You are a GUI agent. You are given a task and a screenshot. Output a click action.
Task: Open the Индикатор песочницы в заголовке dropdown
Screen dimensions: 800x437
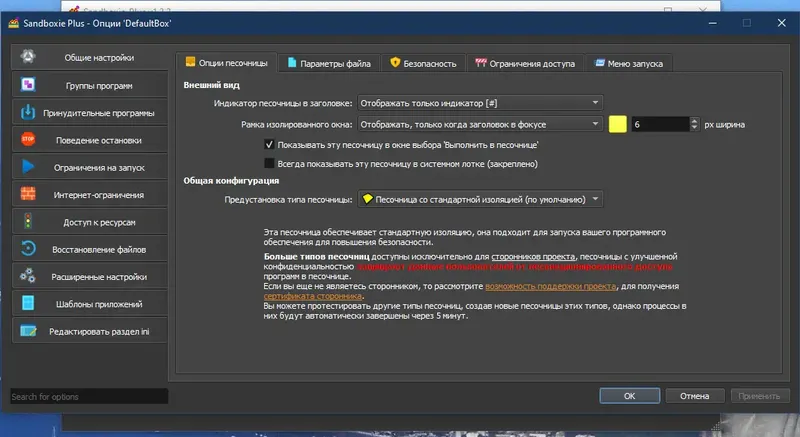tap(480, 103)
